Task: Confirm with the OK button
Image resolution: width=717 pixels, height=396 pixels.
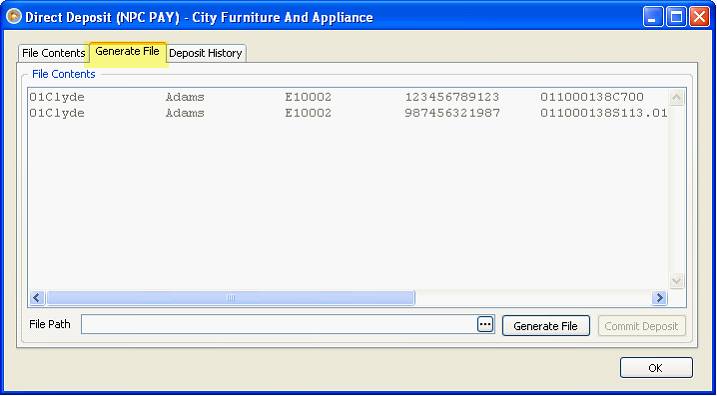Action: (656, 368)
